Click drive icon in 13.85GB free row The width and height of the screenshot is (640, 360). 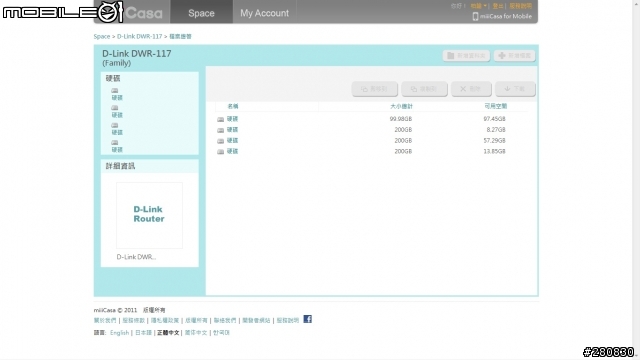click(x=220, y=151)
